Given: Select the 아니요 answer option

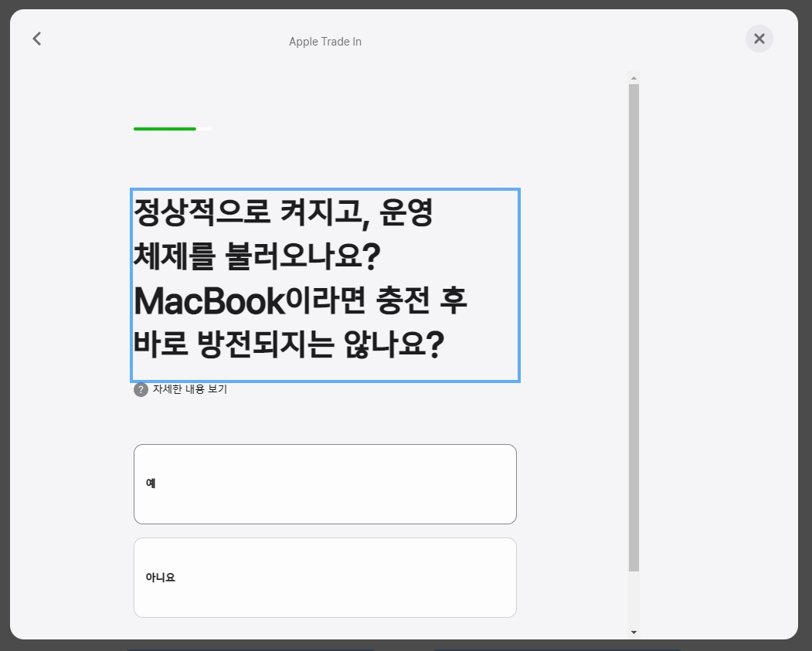Looking at the screenshot, I should [x=325, y=578].
